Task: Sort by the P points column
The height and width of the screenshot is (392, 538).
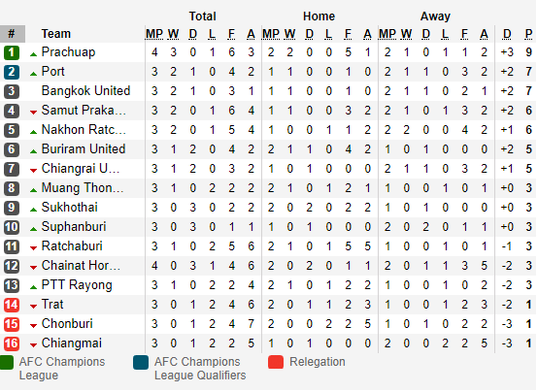Action: [528, 34]
